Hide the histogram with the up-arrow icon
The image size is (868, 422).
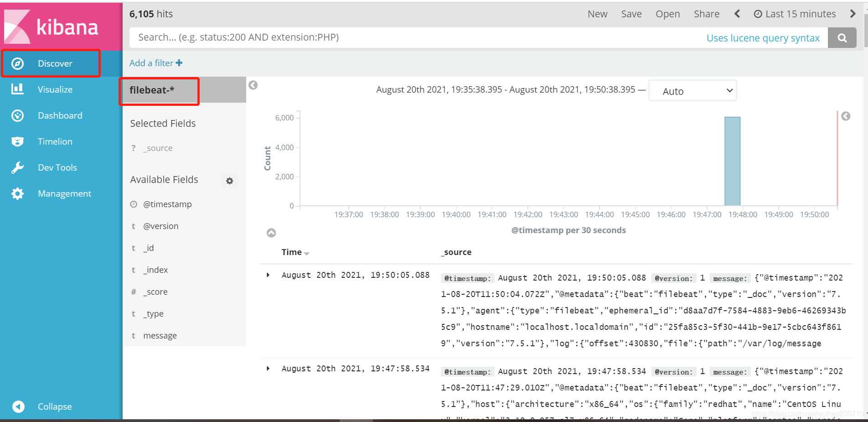(271, 233)
